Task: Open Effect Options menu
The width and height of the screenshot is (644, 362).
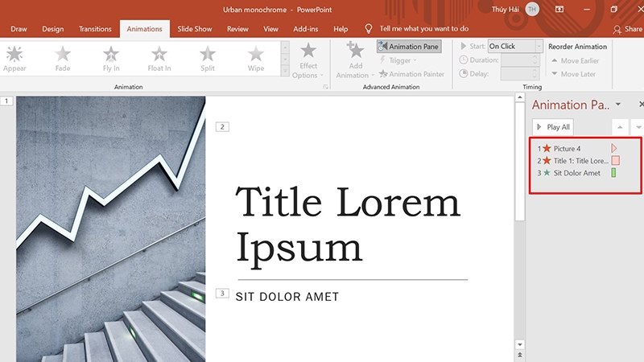Action: pos(308,61)
